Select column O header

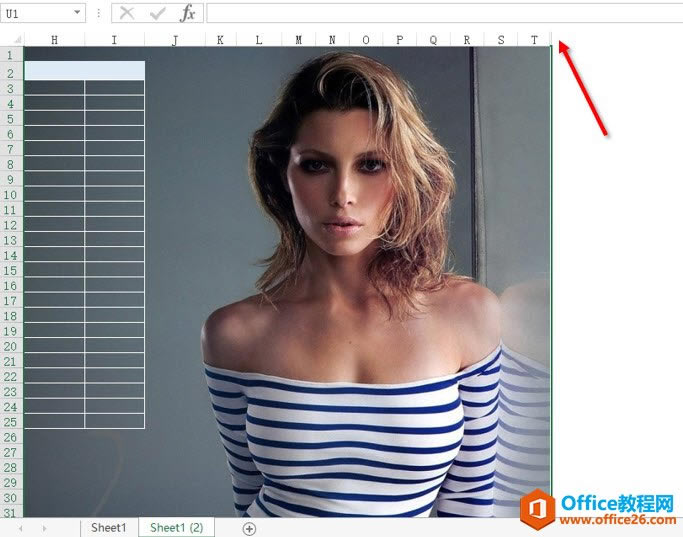click(x=366, y=40)
